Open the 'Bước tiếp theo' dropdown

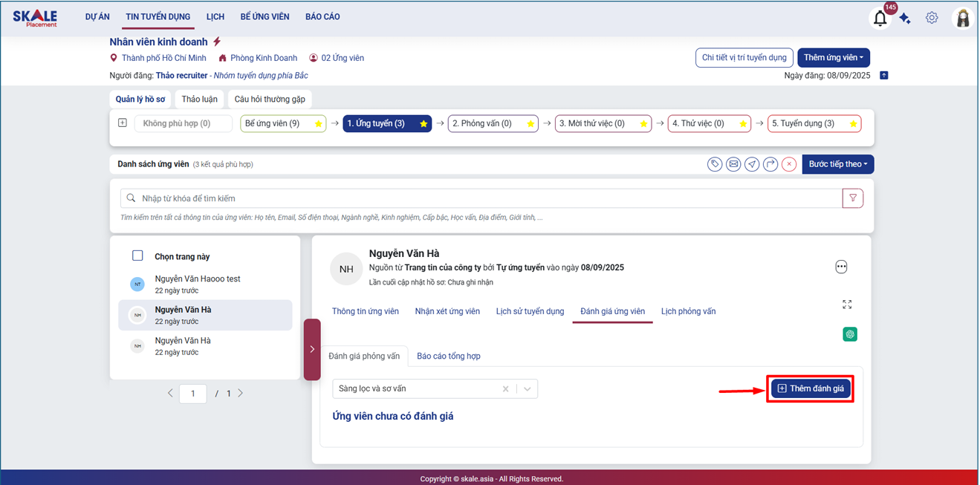[837, 164]
